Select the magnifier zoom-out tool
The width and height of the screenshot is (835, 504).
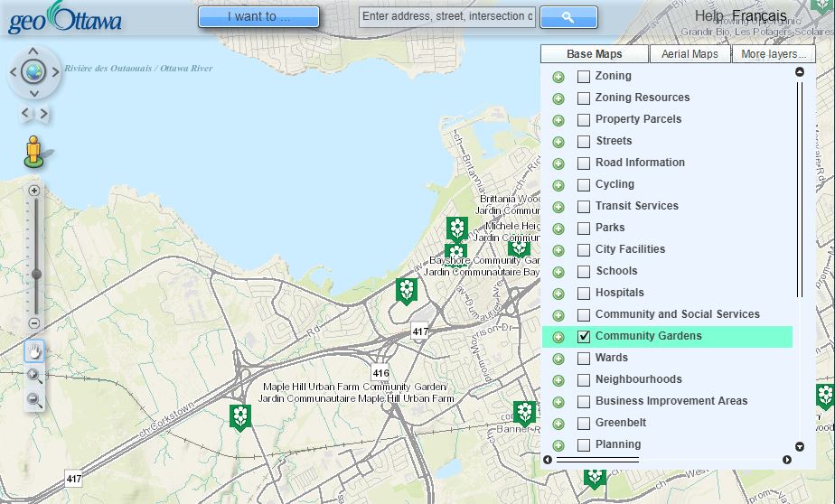tap(34, 400)
